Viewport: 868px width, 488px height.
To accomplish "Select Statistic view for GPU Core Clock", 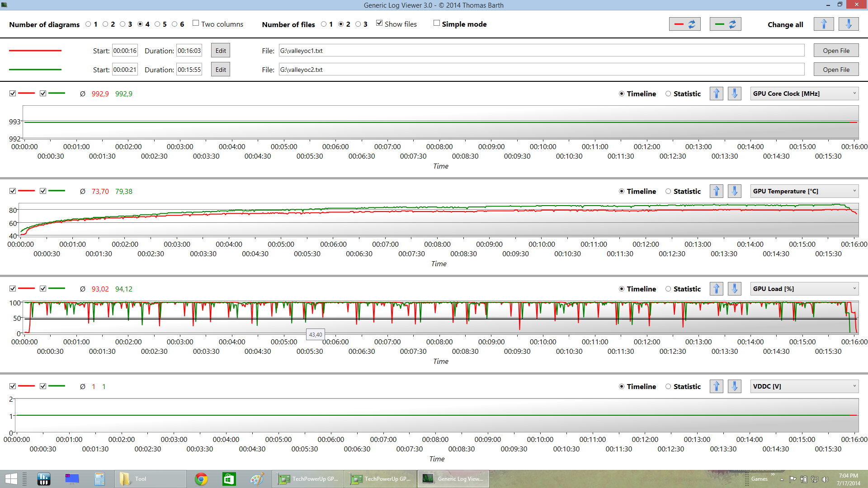I will [x=668, y=94].
